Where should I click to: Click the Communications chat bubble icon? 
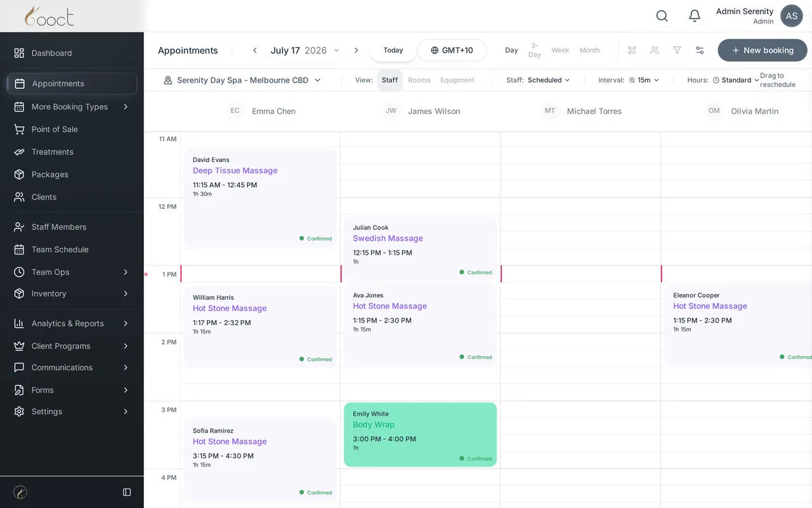pyautogui.click(x=19, y=368)
